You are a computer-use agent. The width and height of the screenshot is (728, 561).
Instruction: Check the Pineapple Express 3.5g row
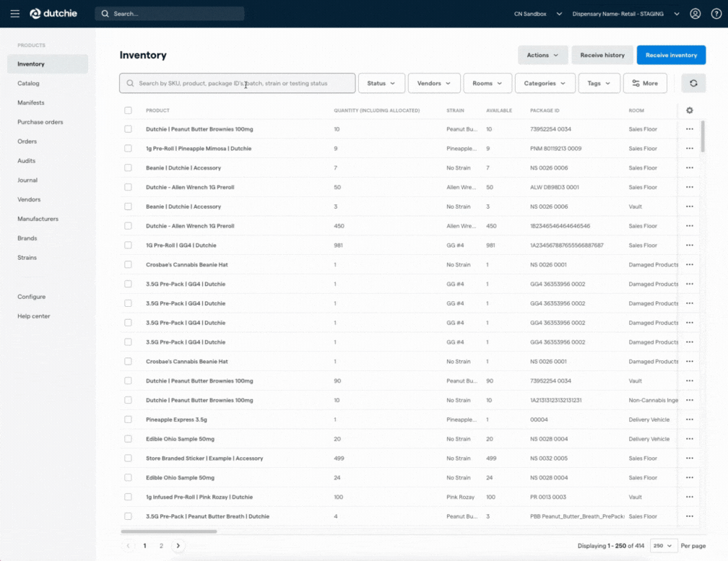point(128,419)
